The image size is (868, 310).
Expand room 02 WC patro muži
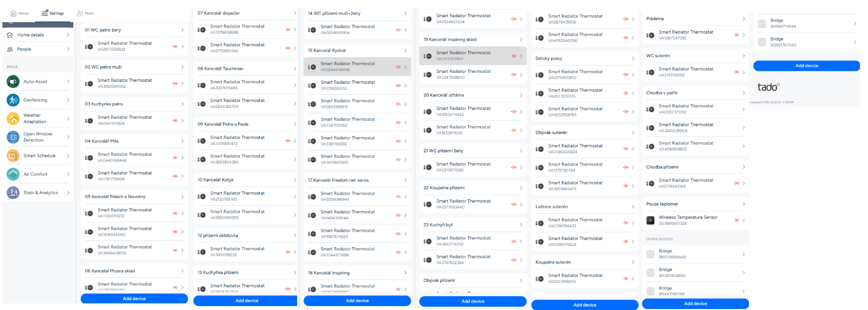pos(134,67)
